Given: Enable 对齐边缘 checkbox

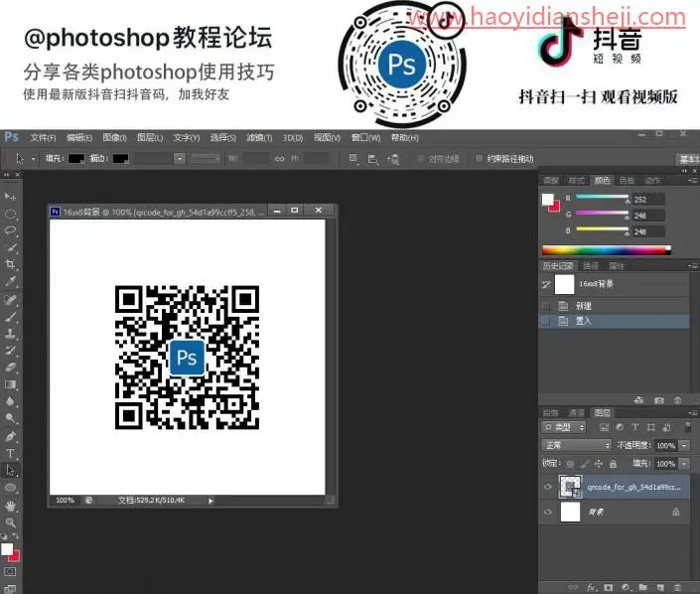Looking at the screenshot, I should pos(420,159).
